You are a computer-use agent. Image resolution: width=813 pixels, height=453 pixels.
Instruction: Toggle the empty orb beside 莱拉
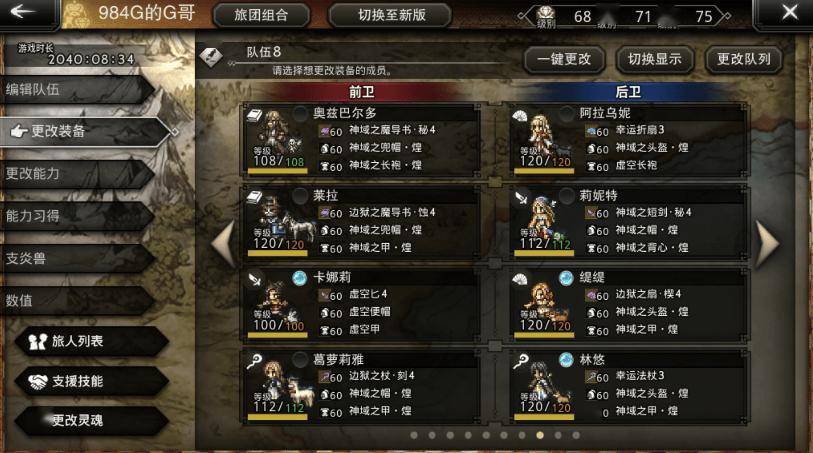tap(300, 196)
